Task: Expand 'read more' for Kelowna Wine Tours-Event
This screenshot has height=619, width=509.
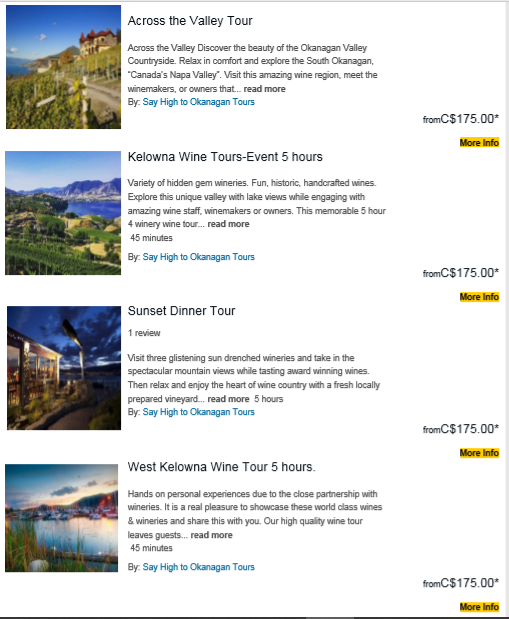Action: click(228, 224)
